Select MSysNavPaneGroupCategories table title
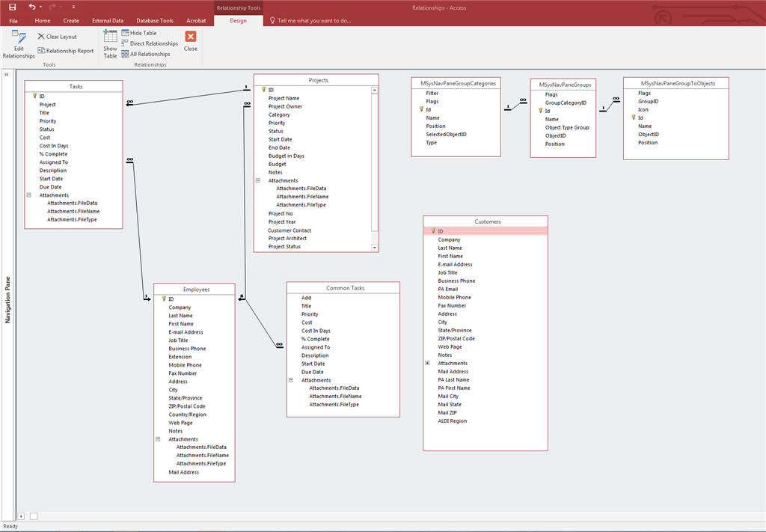 pyautogui.click(x=456, y=83)
